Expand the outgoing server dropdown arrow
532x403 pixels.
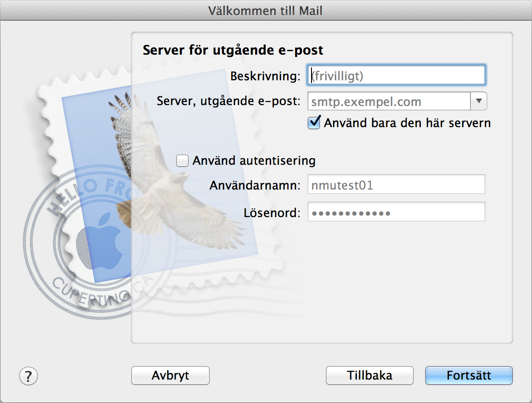(479, 101)
